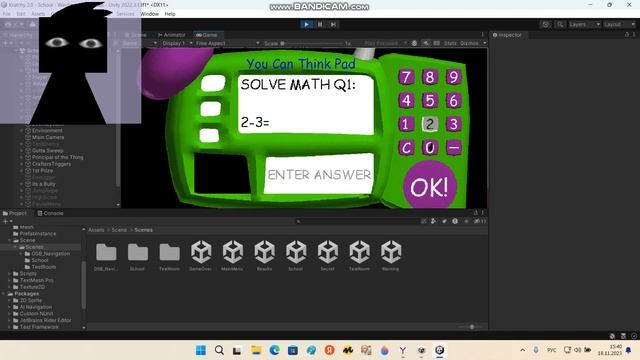This screenshot has height=360, width=640.
Task: Open the Window menu
Action: (x=149, y=14)
